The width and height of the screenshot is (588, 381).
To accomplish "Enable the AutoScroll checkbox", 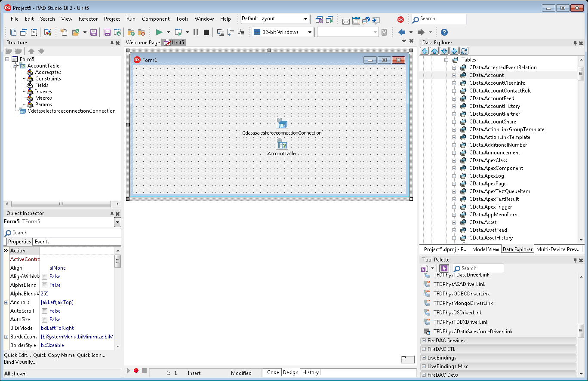I will (44, 311).
